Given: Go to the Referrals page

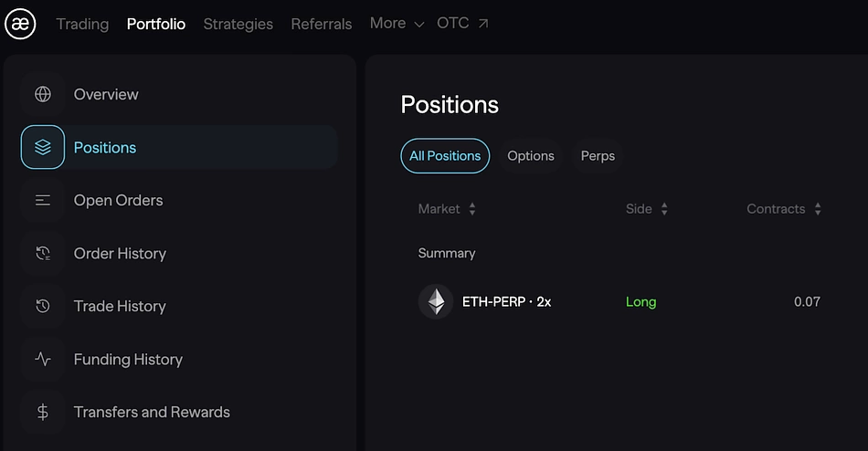Looking at the screenshot, I should 322,24.
